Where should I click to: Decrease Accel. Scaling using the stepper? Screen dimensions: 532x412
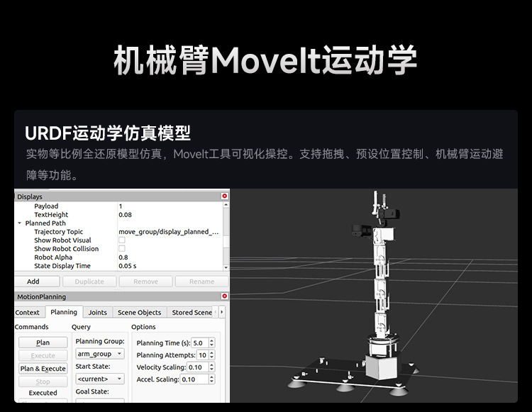pos(211,382)
